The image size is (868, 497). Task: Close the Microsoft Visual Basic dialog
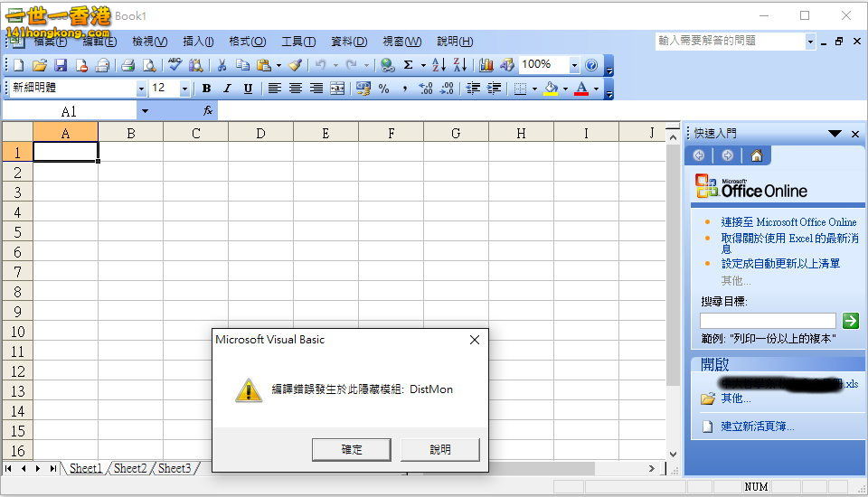click(475, 340)
